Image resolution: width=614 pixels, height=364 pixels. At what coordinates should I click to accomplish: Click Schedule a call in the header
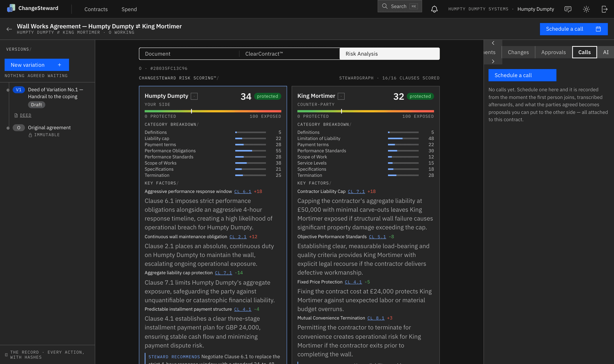pyautogui.click(x=574, y=29)
